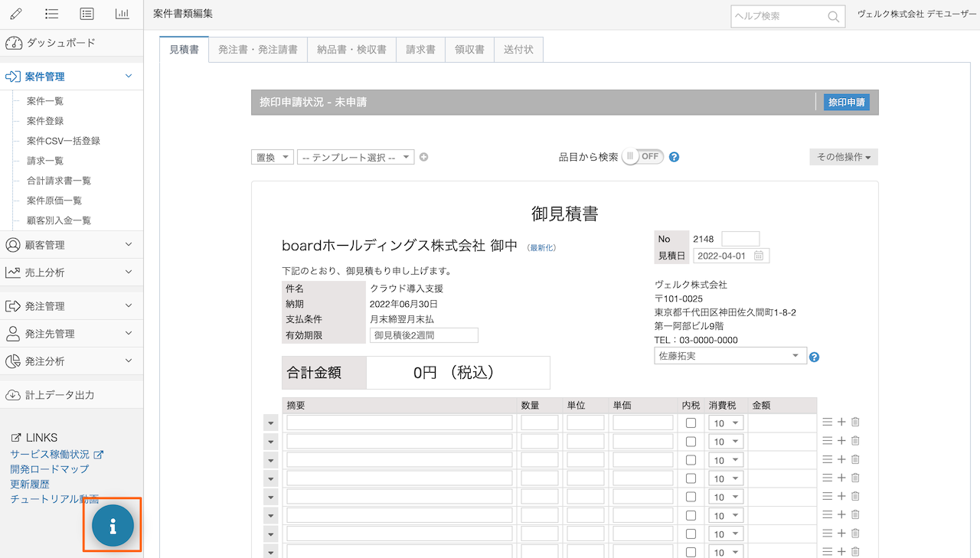Open the 佐藤拓実 person-in-charge dropdown

tap(730, 356)
